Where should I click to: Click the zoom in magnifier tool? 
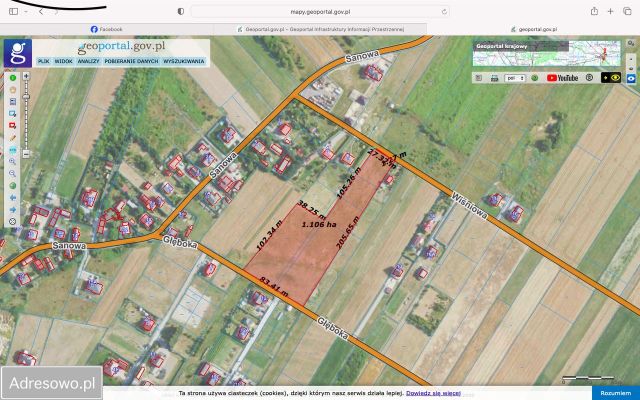pos(13,162)
